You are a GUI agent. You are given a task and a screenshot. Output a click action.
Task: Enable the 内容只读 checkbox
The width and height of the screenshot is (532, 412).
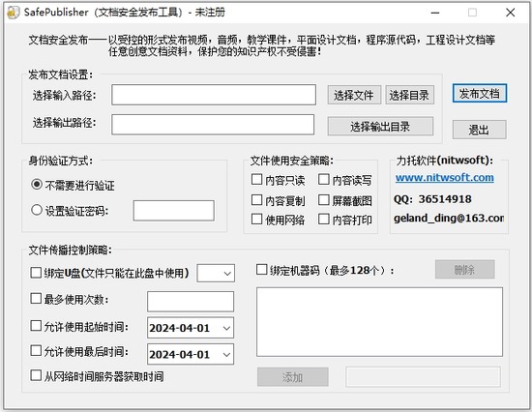[x=257, y=179]
